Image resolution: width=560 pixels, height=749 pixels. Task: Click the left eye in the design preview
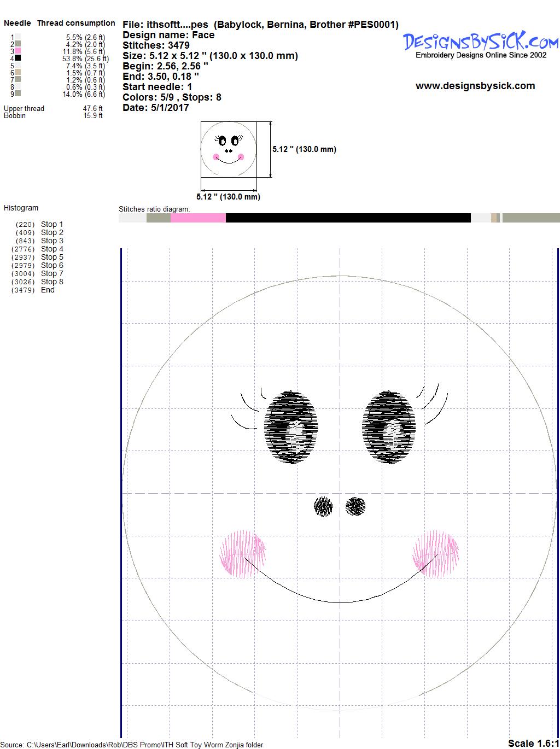291,427
